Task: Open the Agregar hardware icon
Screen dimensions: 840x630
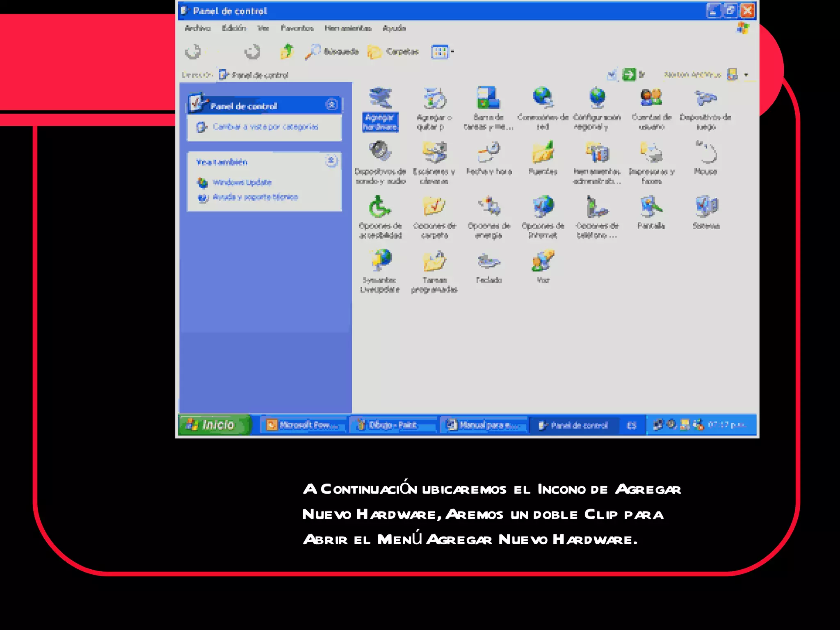Action: point(380,109)
